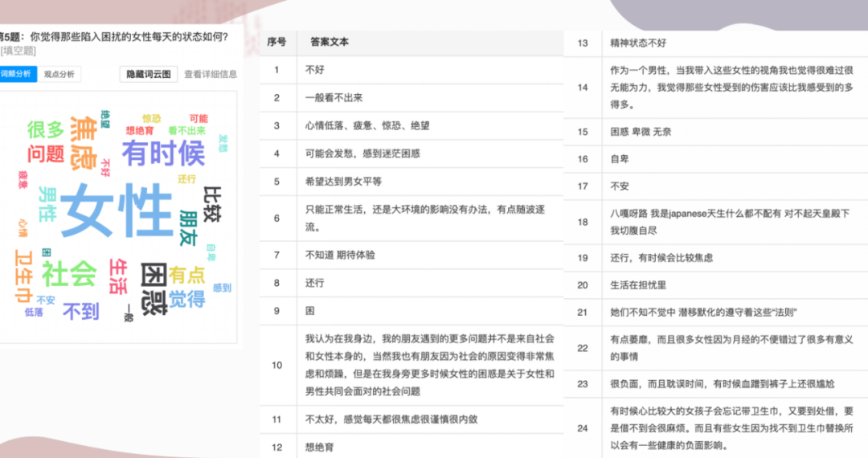Click the word 有点 in the word cloud

187,275
